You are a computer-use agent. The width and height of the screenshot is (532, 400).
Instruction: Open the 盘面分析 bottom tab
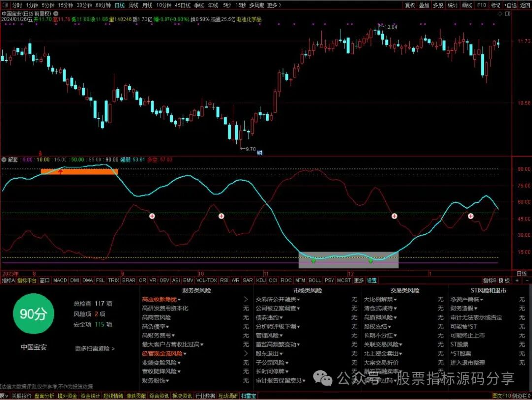tap(44, 396)
